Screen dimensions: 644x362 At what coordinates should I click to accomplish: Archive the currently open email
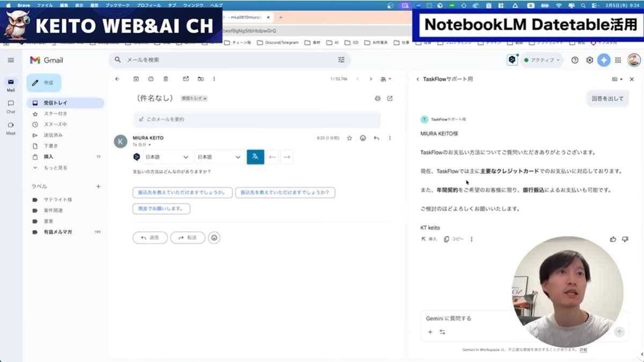[136, 78]
